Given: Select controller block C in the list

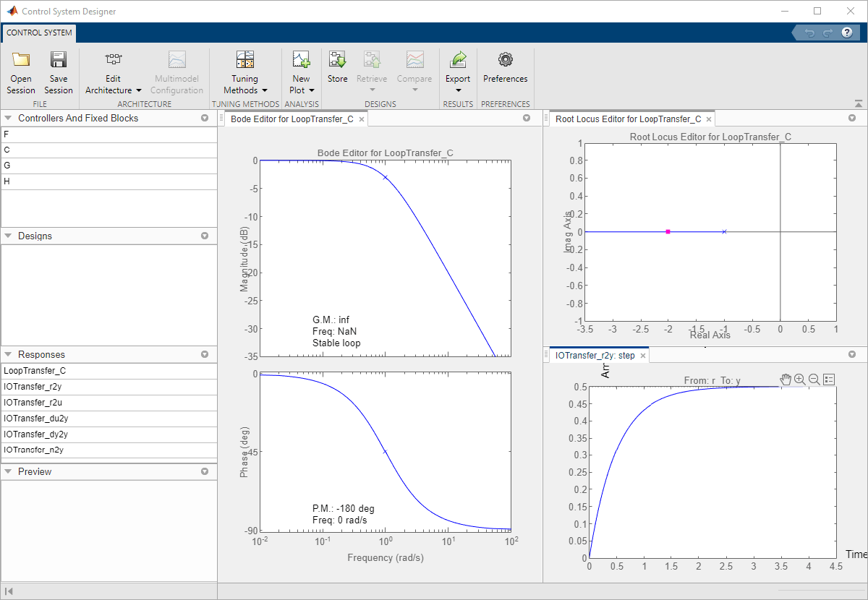Looking at the screenshot, I should pyautogui.click(x=7, y=150).
